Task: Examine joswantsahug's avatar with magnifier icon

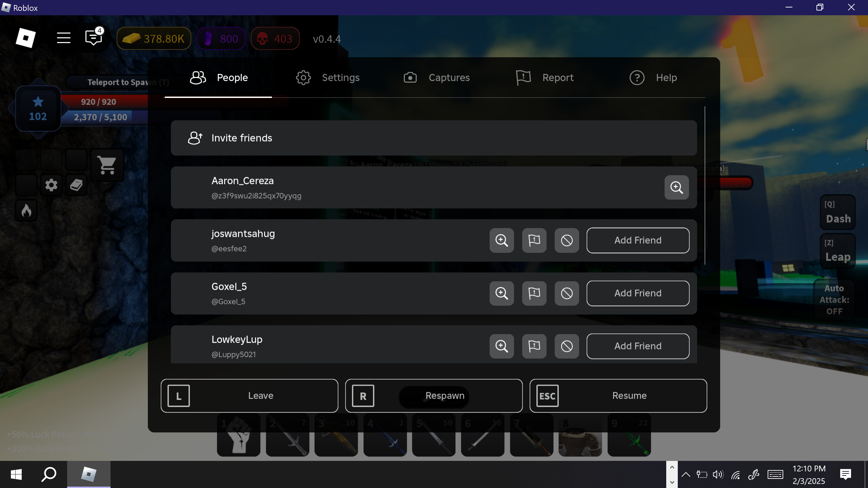Action: click(501, 240)
